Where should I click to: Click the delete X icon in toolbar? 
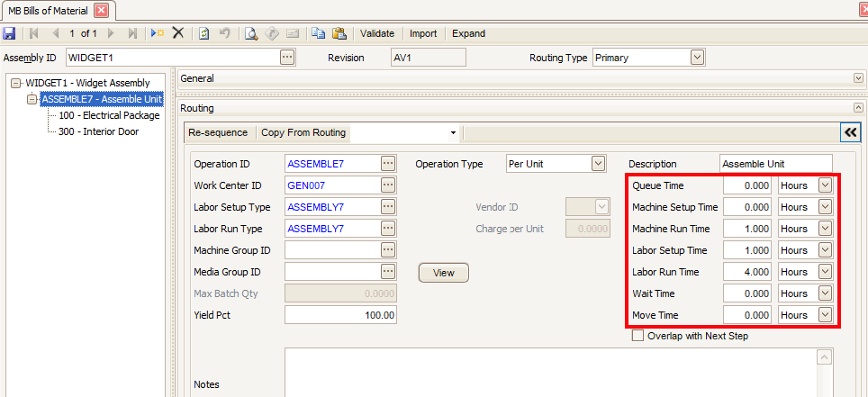click(x=178, y=33)
